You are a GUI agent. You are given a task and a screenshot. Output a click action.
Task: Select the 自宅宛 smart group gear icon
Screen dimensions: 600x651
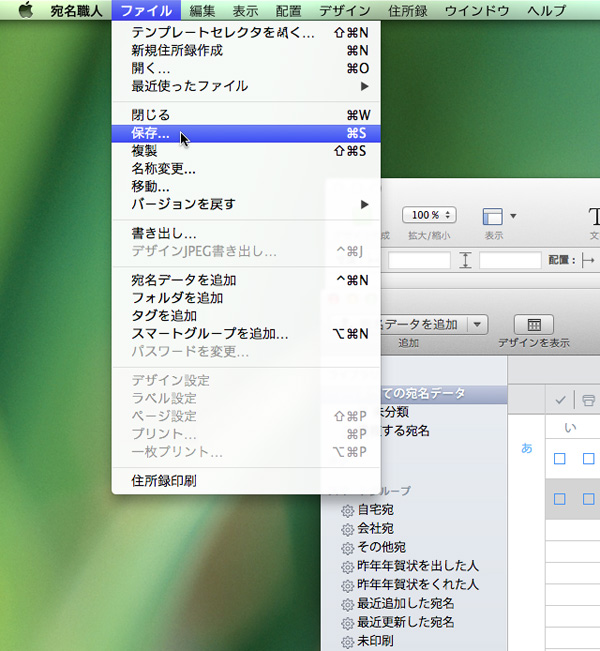point(347,510)
